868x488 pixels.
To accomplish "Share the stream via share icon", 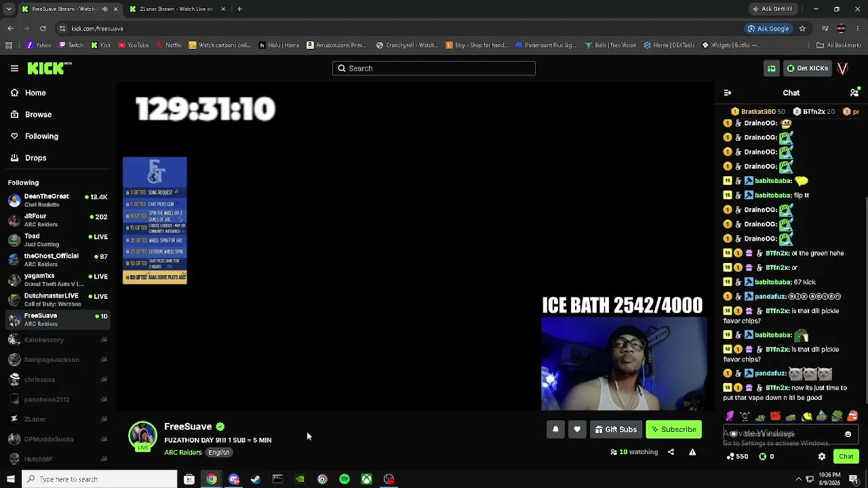I will click(671, 452).
